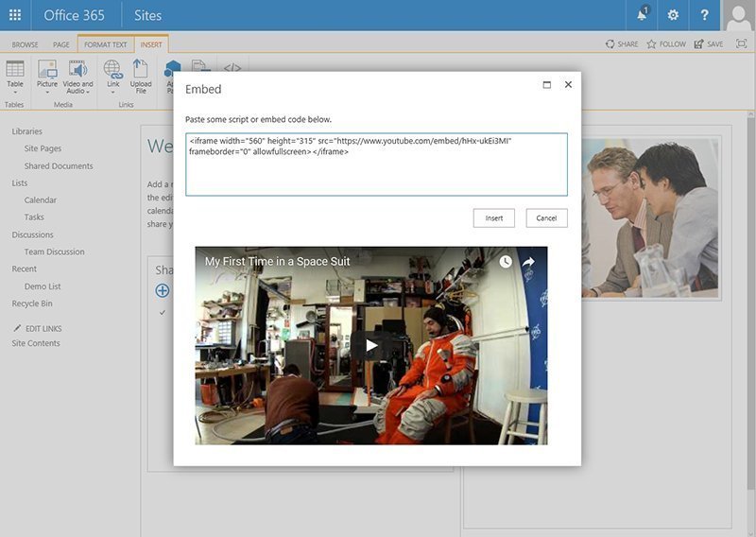Switch to the Format Text tab

(106, 44)
